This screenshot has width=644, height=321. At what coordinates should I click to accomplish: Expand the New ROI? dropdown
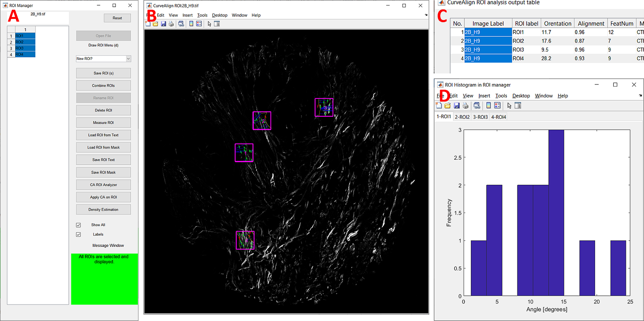128,59
